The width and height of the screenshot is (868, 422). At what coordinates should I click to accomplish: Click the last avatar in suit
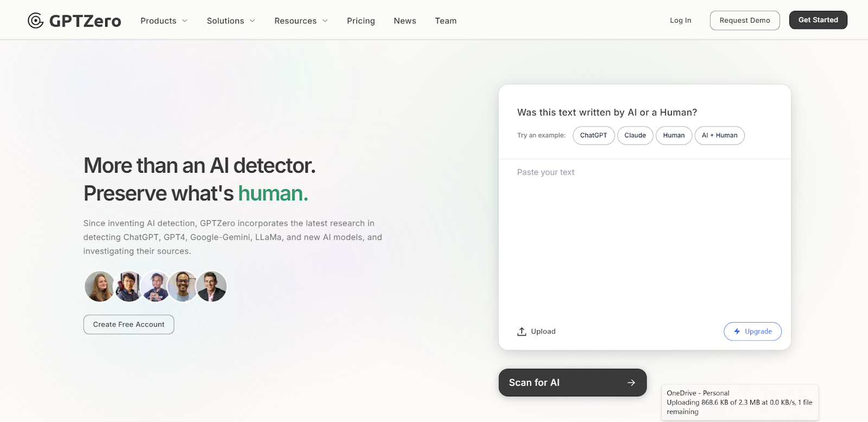[212, 286]
